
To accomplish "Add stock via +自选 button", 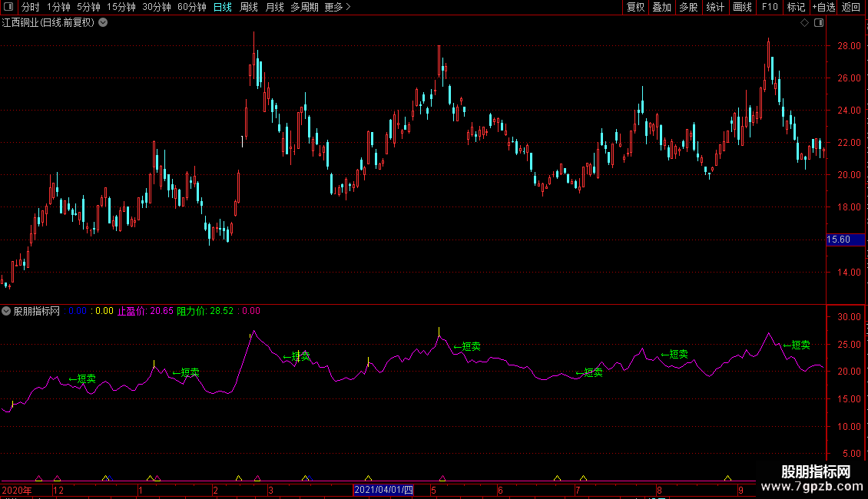I will (823, 7).
